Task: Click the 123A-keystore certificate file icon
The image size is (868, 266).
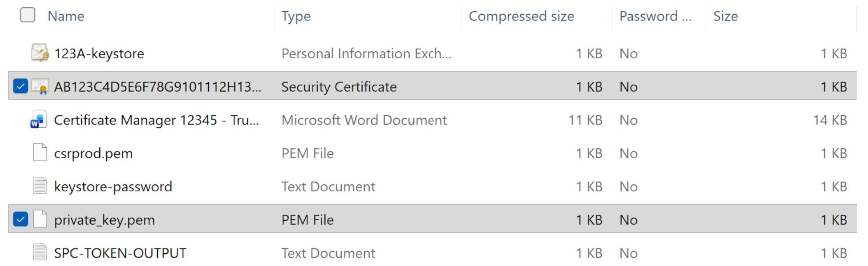Action: tap(40, 53)
